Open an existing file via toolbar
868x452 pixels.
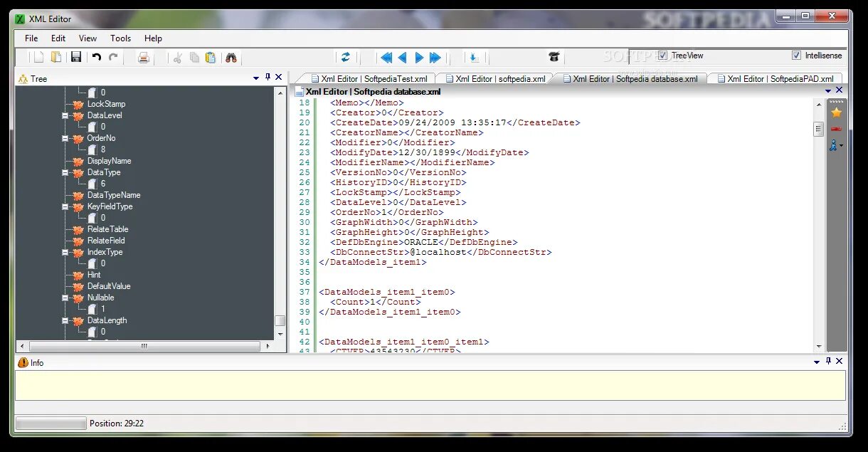(x=56, y=58)
